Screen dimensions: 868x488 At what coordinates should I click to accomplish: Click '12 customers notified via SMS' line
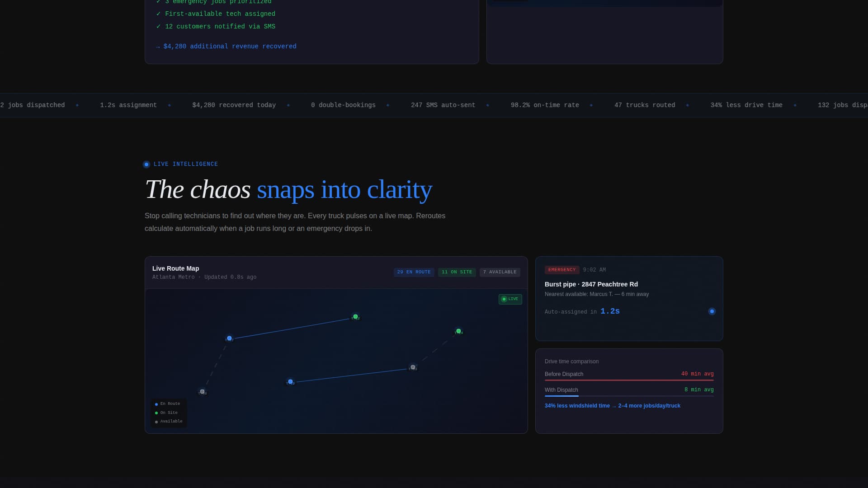(x=220, y=27)
